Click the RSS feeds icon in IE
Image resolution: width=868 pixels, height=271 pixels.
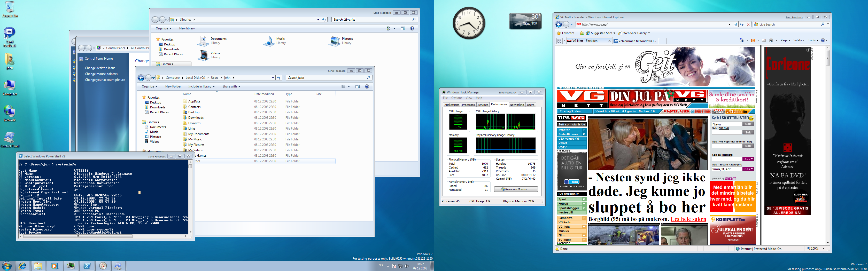coord(753,41)
